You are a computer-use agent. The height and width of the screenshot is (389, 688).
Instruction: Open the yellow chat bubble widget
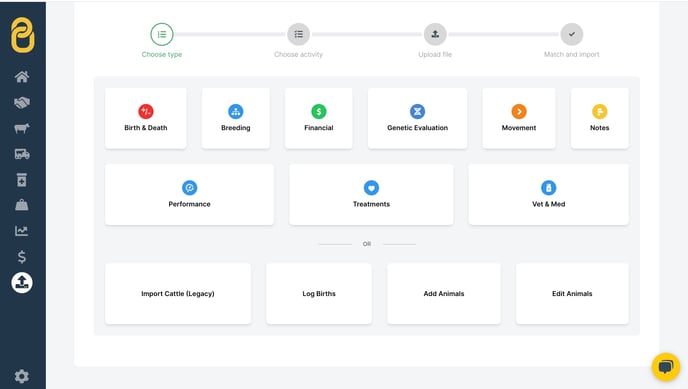(666, 367)
